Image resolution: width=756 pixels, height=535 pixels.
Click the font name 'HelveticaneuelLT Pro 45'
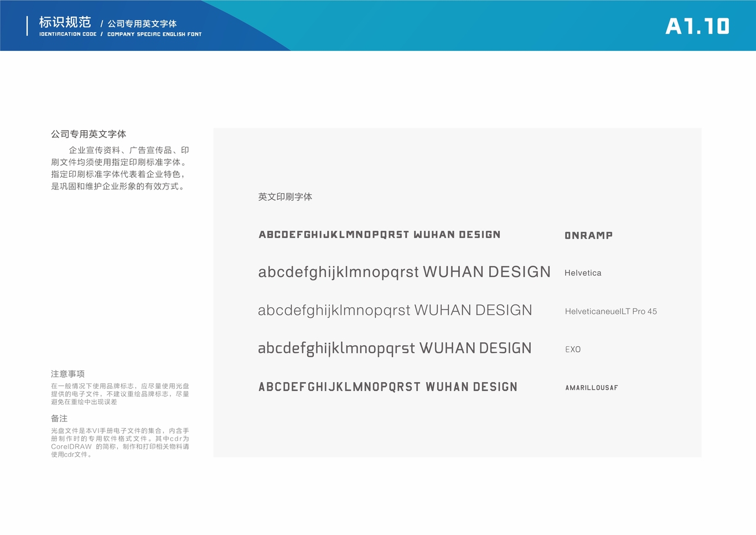(611, 311)
